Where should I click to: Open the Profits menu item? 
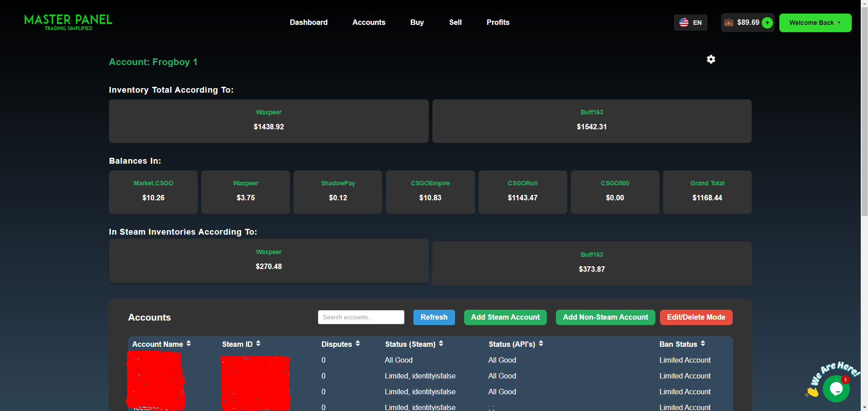tap(498, 22)
